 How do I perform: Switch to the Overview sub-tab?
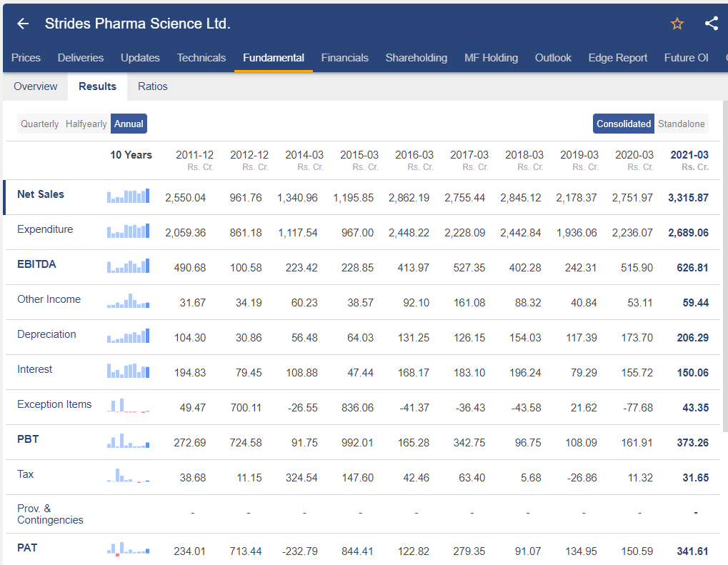click(x=35, y=86)
